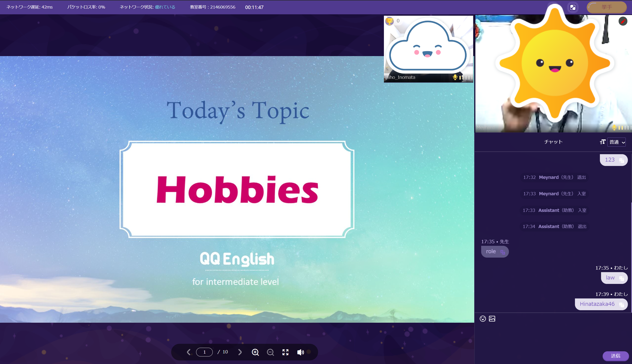Toggle the red pen icon on teacher video
Viewport: 632px width, 364px height.
[623, 21]
